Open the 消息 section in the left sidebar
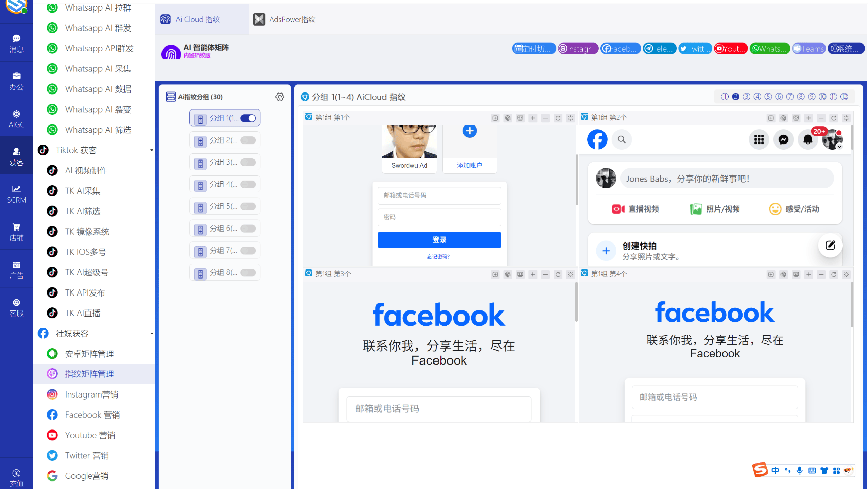This screenshot has height=489, width=868. click(x=16, y=43)
